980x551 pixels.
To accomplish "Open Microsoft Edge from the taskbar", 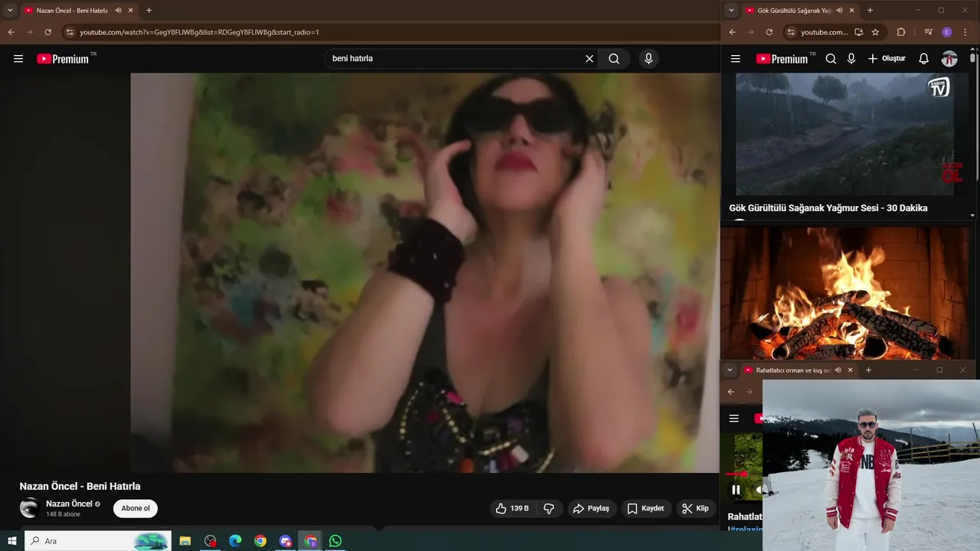I will pos(235,541).
